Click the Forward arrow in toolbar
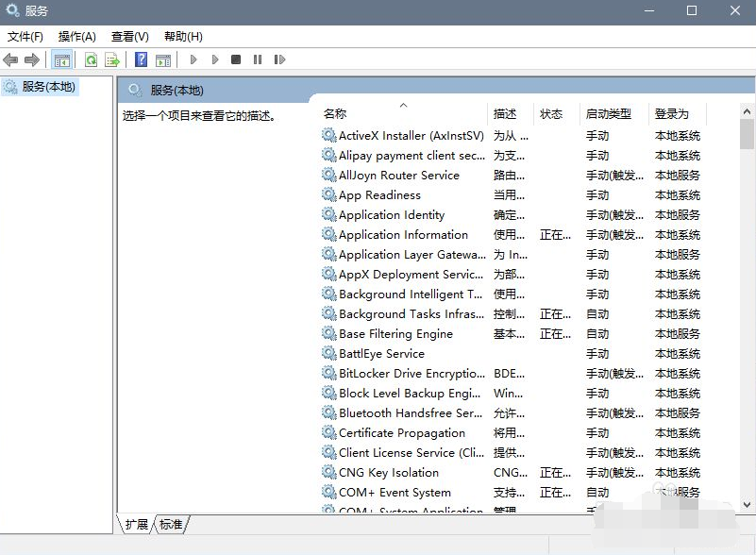This screenshot has height=555, width=756. 32,60
